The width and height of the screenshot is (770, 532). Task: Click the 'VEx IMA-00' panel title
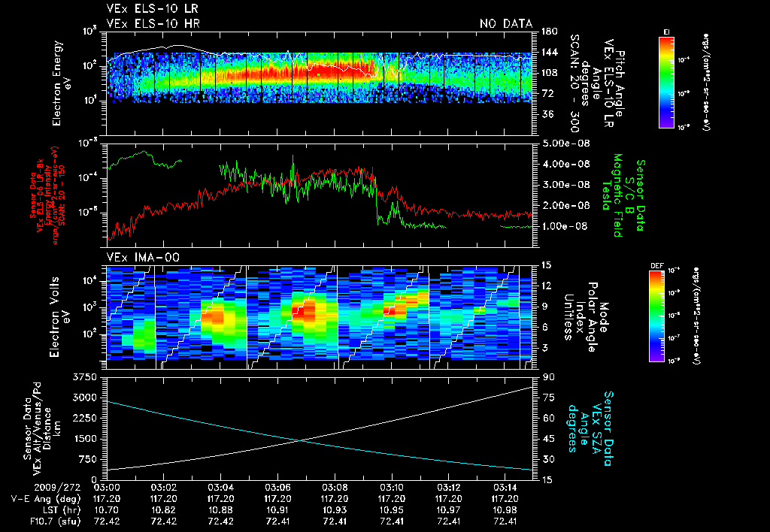[143, 258]
